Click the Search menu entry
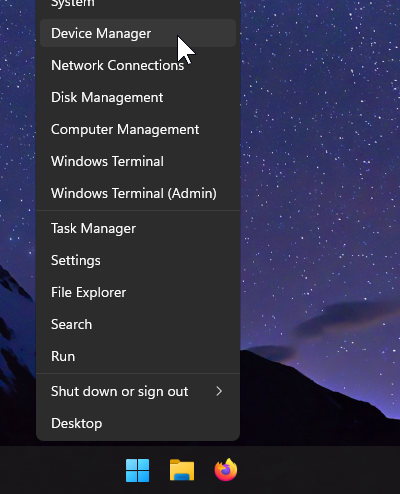The height and width of the screenshot is (494, 400). pyautogui.click(x=138, y=324)
